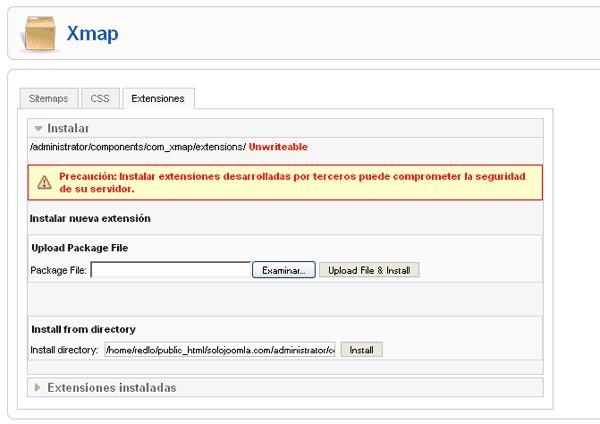Focus the Package File text field
This screenshot has width=600, height=424.
170,270
